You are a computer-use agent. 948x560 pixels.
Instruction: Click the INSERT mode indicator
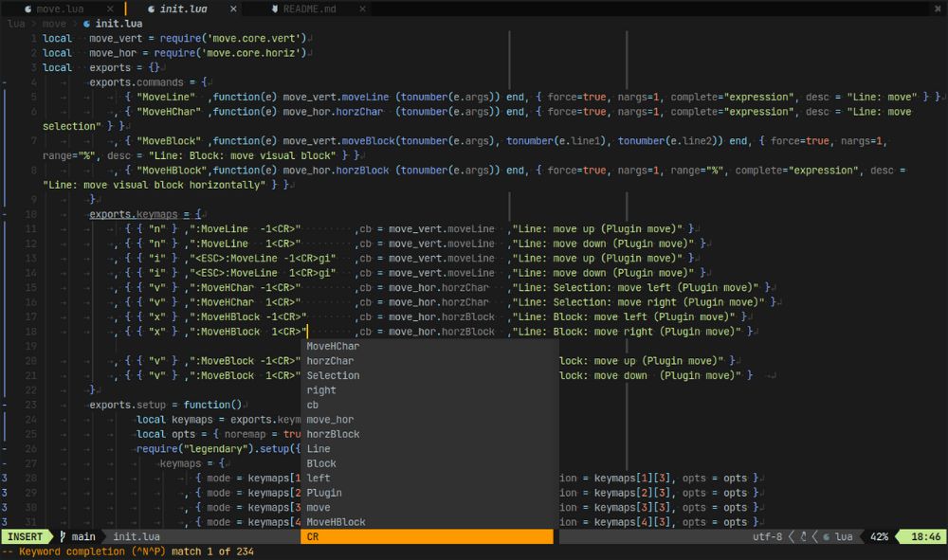(x=26, y=536)
